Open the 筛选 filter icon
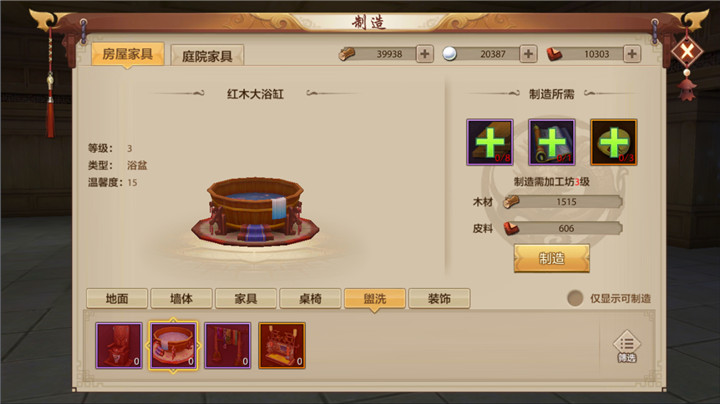Screen dimensions: 720x404 [x=626, y=347]
